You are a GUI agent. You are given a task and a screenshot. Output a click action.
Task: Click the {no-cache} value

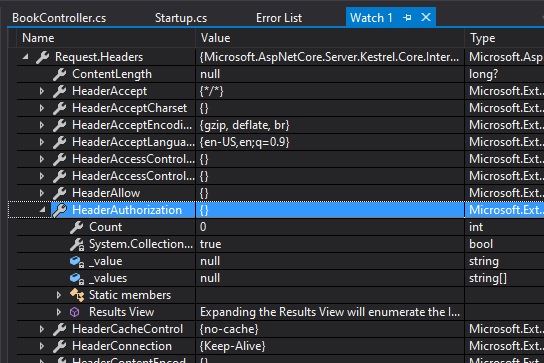coord(229,329)
